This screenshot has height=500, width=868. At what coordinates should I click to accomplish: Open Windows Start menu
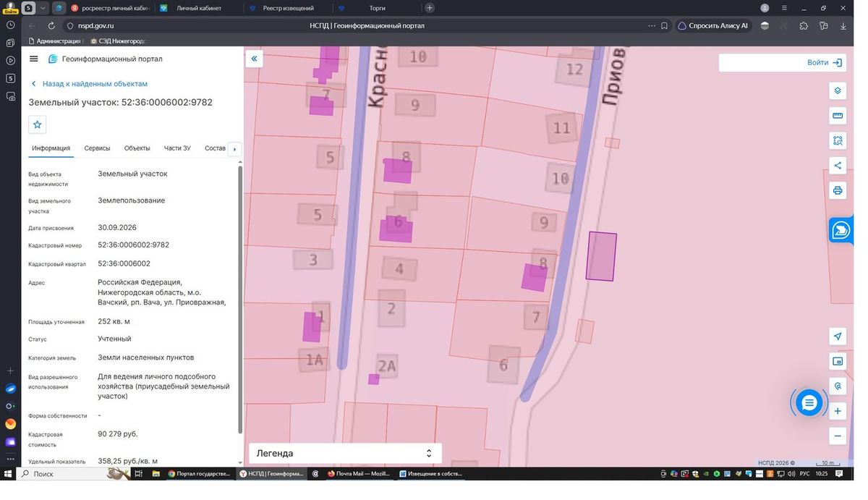[8, 474]
